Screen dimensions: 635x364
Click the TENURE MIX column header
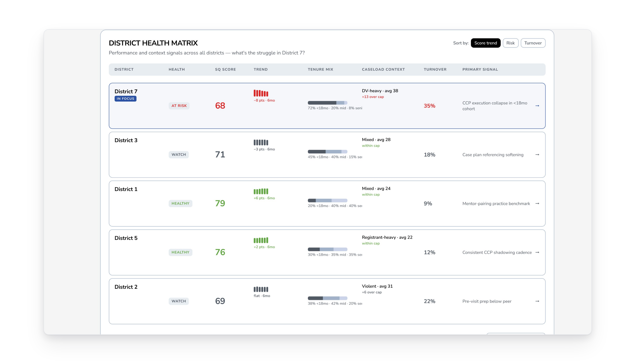pyautogui.click(x=320, y=70)
